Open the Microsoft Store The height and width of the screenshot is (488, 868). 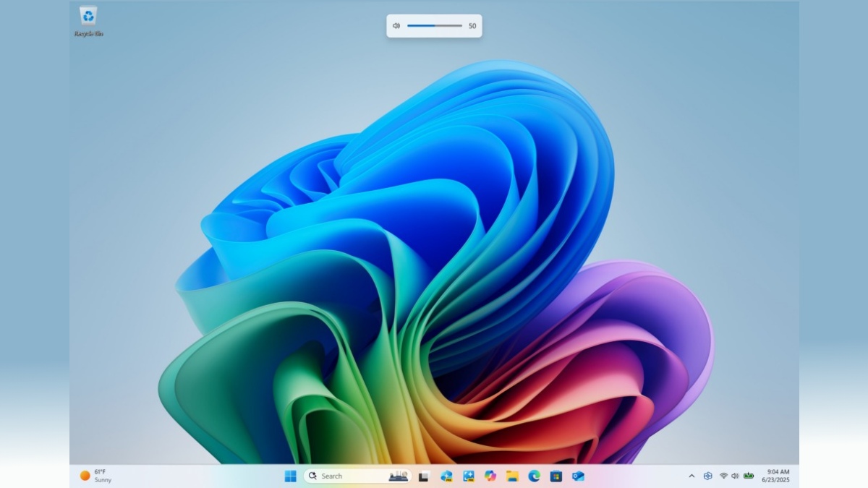click(556, 476)
